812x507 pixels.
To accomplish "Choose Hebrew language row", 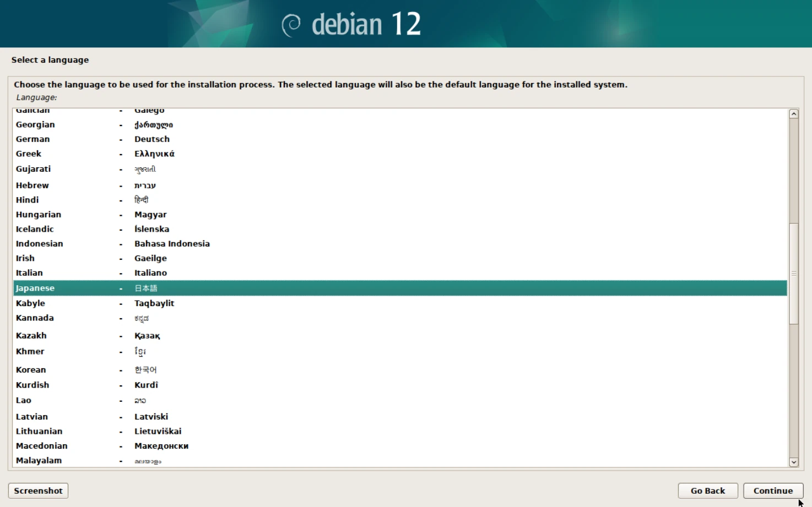I will [400, 186].
